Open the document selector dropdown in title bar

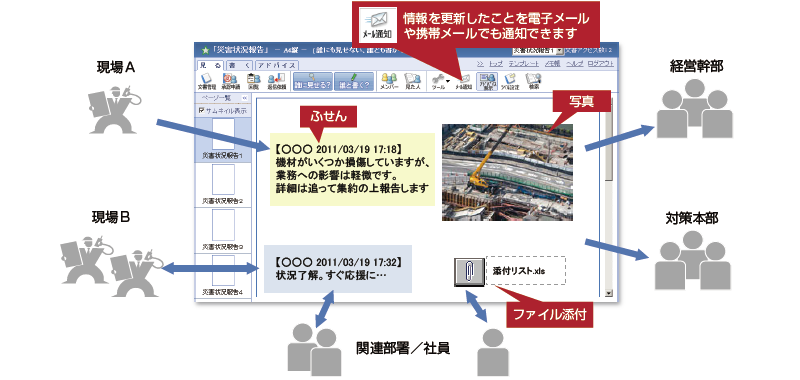560,50
